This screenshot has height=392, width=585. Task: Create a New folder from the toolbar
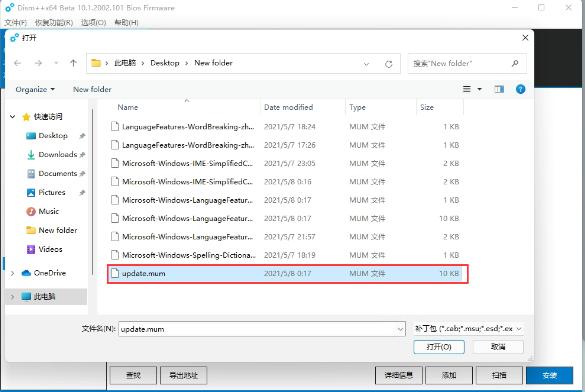click(x=92, y=90)
